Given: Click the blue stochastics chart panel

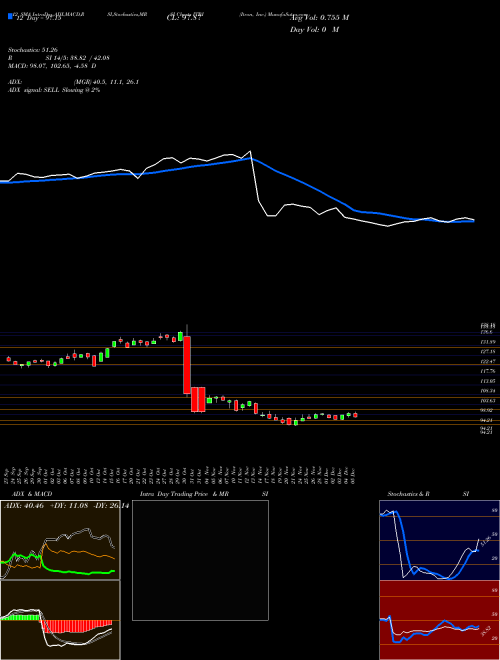Looking at the screenshot, I should click(439, 540).
